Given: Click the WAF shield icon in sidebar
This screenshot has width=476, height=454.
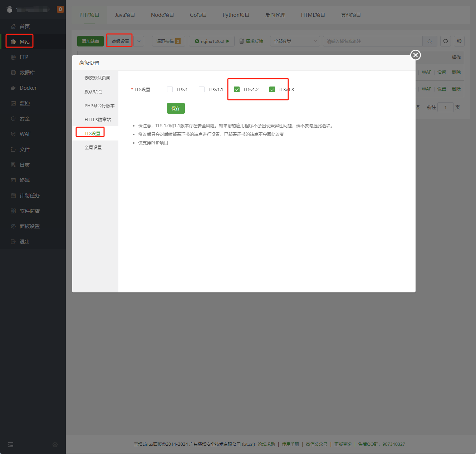Looking at the screenshot, I should click(13, 134).
